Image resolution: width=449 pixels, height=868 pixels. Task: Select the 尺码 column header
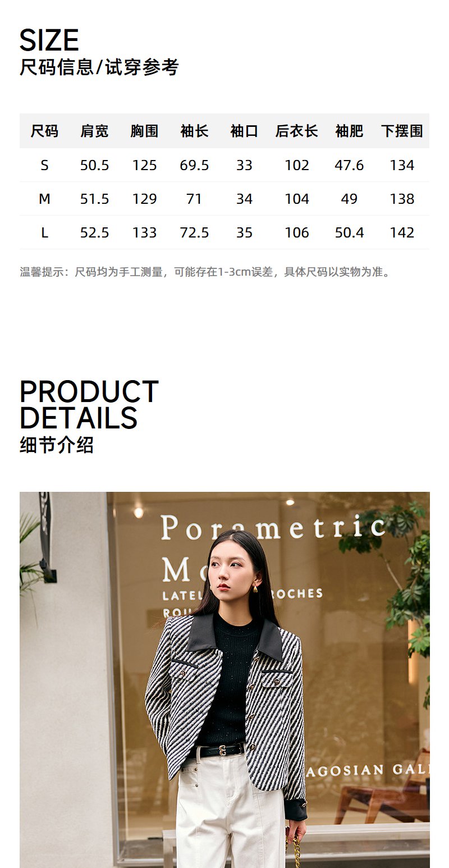44,131
